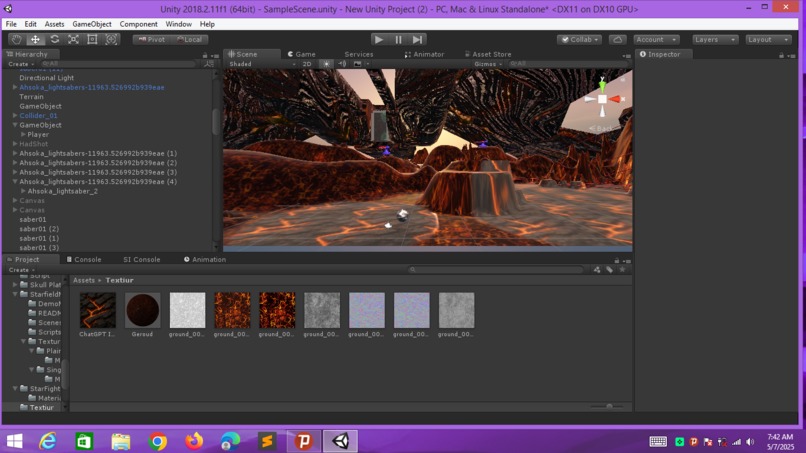This screenshot has height=453, width=806.
Task: Select saber01 (2) in Hierarchy
Action: (39, 229)
